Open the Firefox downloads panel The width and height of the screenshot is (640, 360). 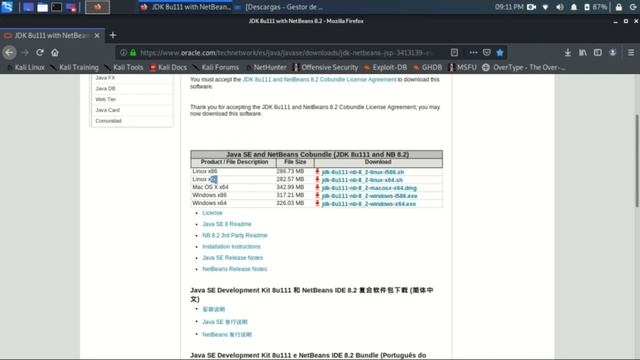click(x=568, y=53)
